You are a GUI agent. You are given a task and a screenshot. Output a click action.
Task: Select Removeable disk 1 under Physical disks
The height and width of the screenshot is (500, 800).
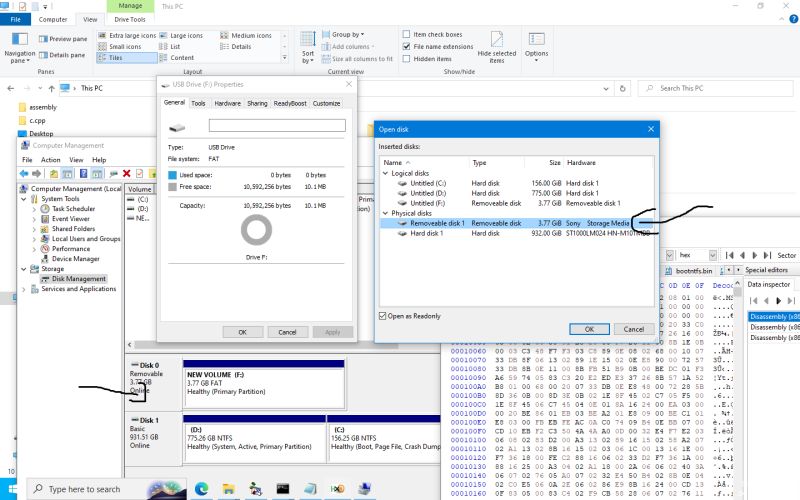coord(515,223)
